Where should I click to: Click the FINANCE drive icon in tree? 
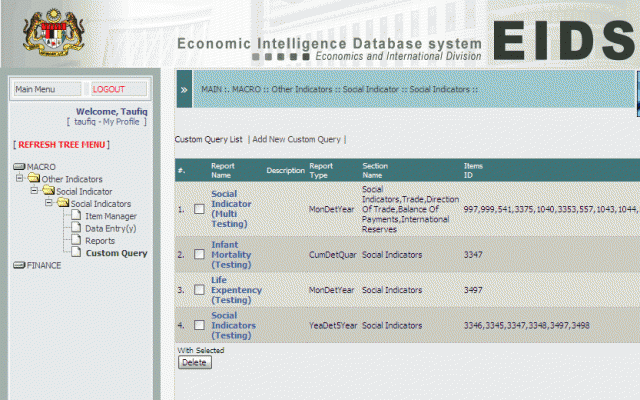point(19,265)
